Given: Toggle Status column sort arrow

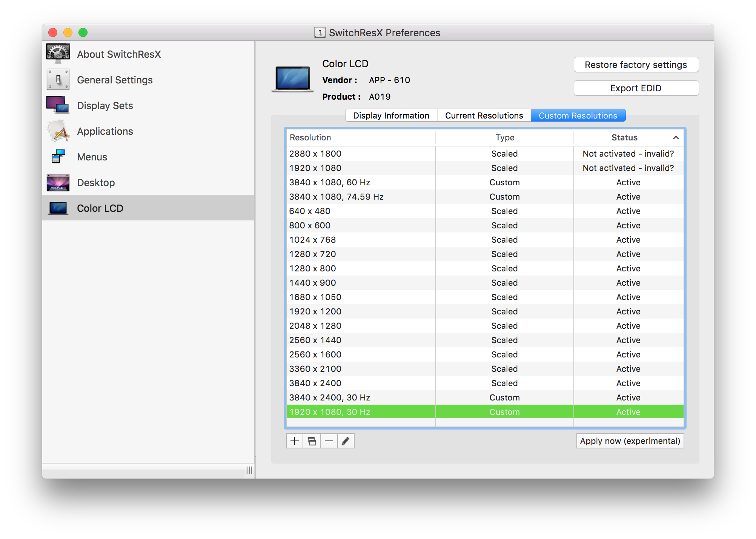Looking at the screenshot, I should (x=676, y=138).
